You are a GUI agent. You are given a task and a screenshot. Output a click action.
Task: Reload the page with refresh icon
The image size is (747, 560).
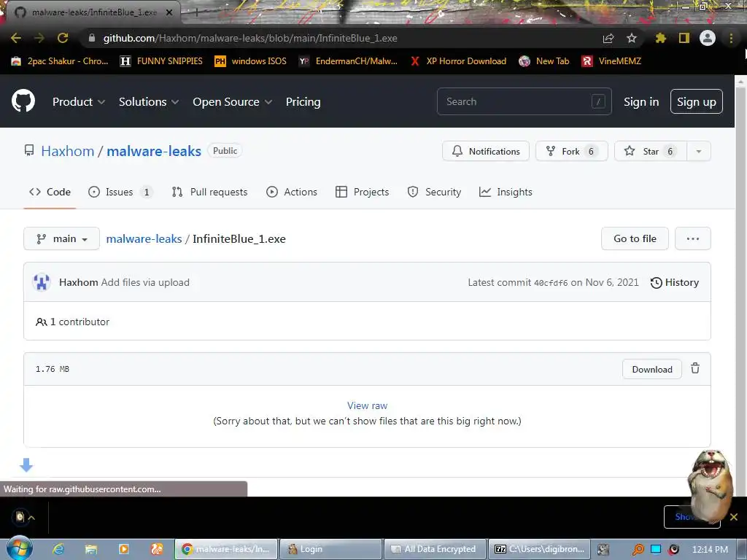click(63, 38)
